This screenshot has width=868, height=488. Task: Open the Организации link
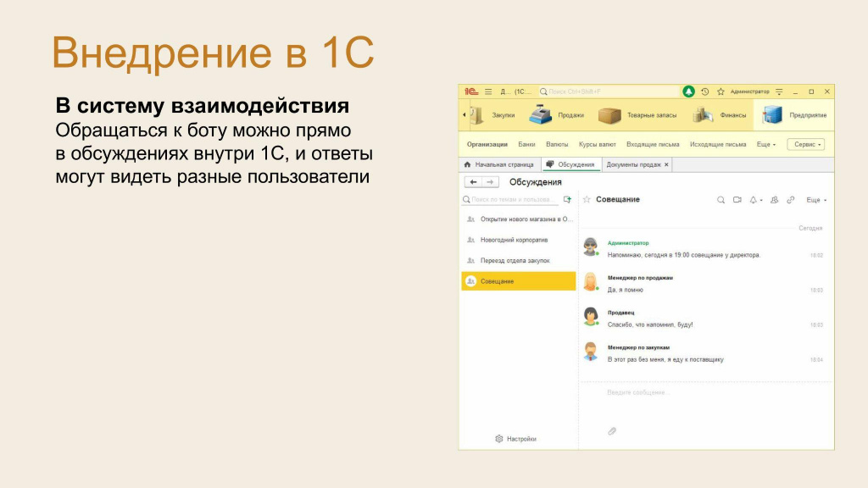point(487,144)
